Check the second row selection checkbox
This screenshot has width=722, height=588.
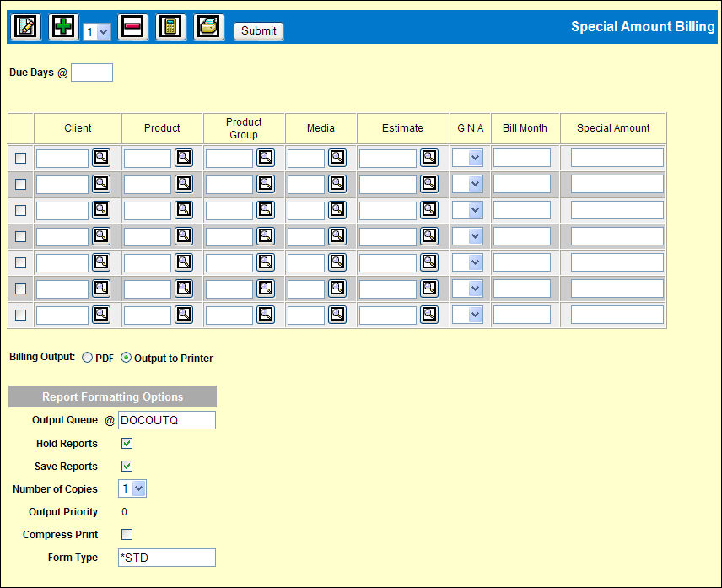point(21,184)
